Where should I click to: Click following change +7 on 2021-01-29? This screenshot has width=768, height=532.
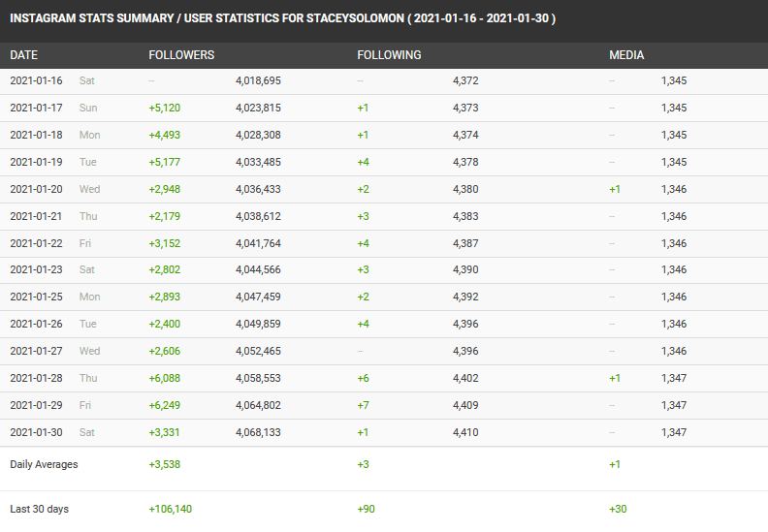(x=363, y=405)
